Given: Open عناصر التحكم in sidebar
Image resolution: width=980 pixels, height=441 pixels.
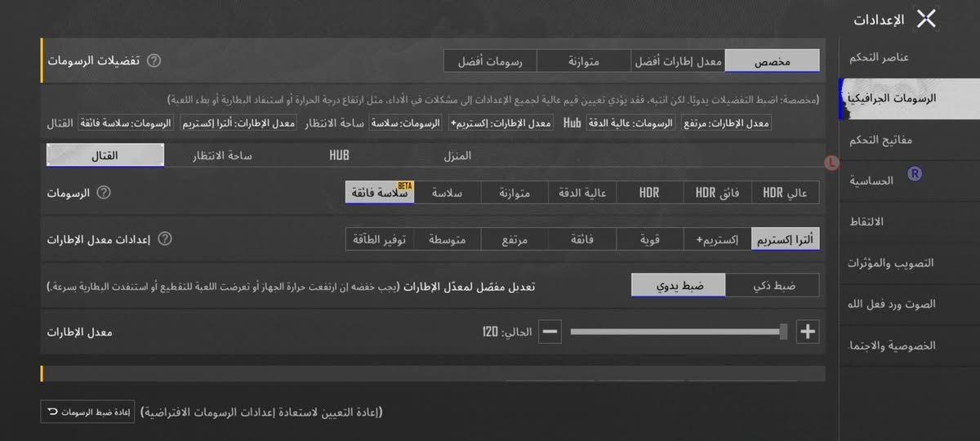Looking at the screenshot, I should [x=909, y=57].
